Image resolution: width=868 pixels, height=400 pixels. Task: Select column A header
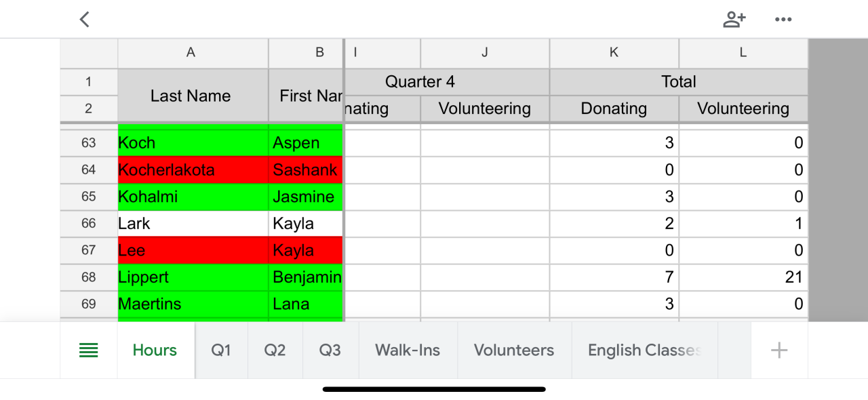(191, 53)
